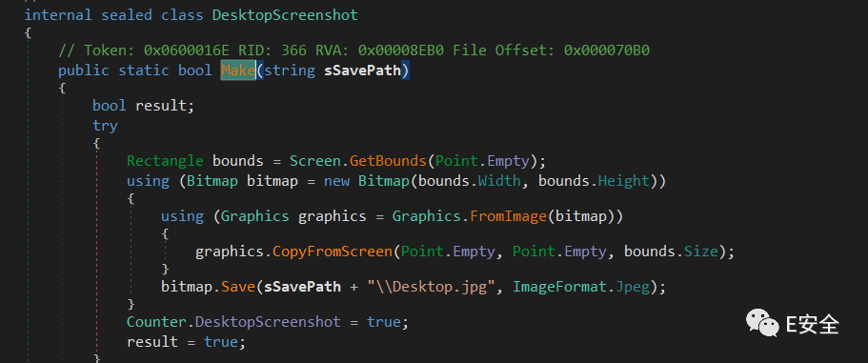Image resolution: width=868 pixels, height=363 pixels.
Task: Click the E安全 watermark text
Action: (x=813, y=324)
